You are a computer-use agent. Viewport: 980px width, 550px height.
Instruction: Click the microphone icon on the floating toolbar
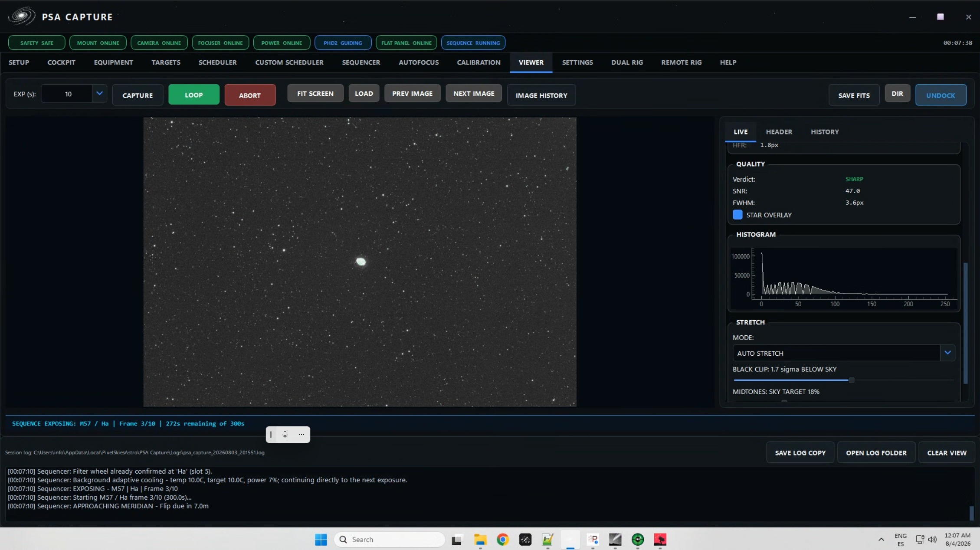pyautogui.click(x=285, y=434)
